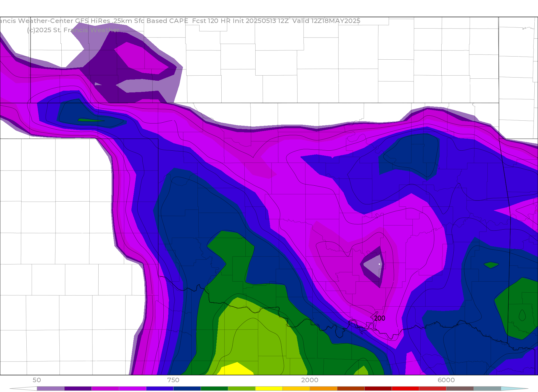Click the 750 colorbar label
The image size is (538, 392).
pyautogui.click(x=173, y=380)
